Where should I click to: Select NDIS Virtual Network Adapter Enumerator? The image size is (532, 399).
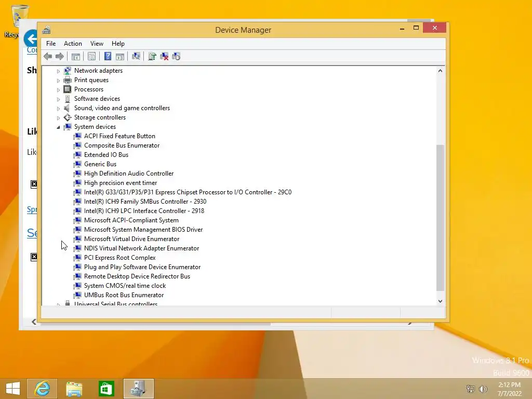pyautogui.click(x=141, y=248)
